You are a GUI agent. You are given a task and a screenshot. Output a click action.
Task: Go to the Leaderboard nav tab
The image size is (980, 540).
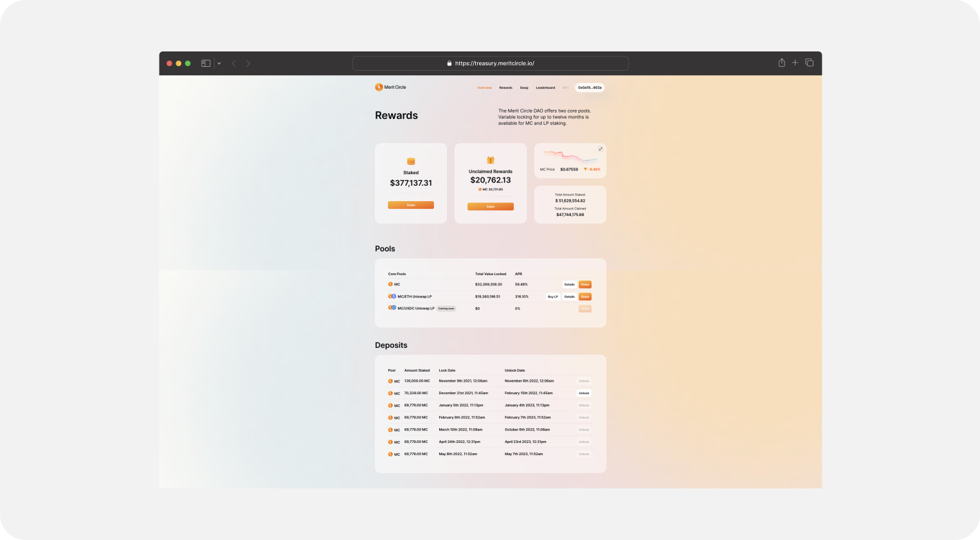click(x=545, y=87)
